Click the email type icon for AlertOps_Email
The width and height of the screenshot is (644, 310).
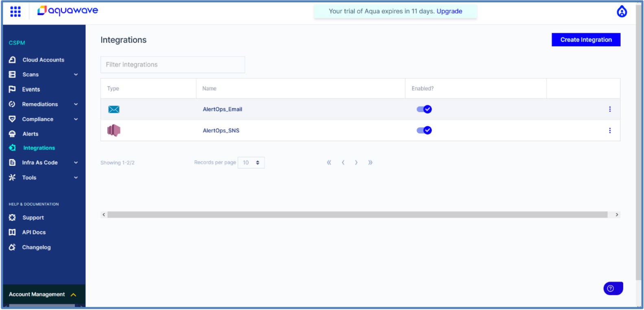point(114,109)
